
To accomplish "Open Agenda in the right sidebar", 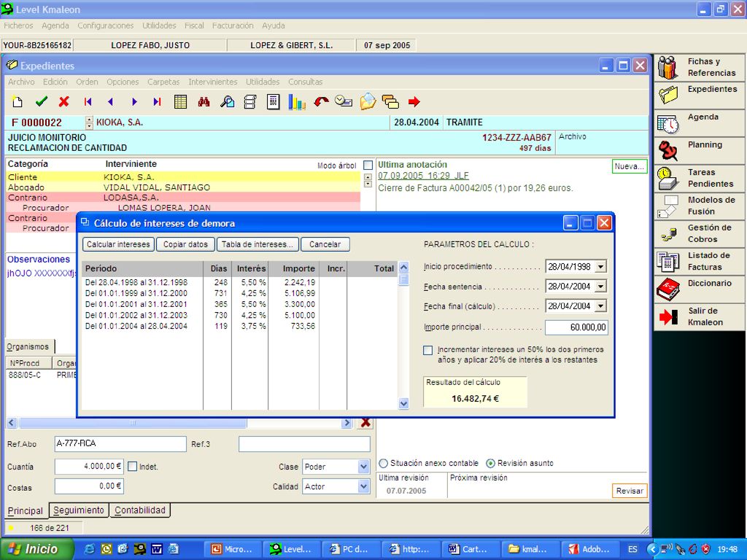I will pyautogui.click(x=699, y=122).
